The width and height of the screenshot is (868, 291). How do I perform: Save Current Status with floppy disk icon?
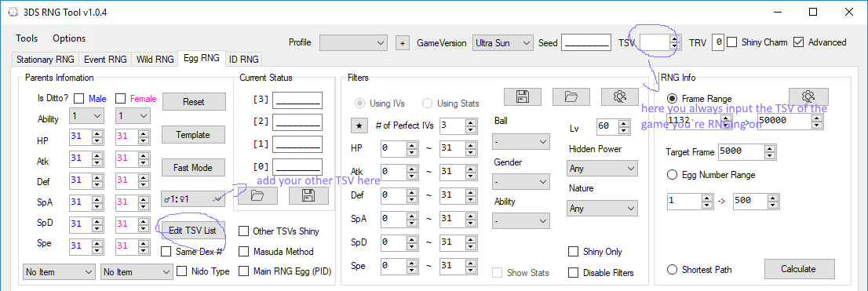click(308, 195)
